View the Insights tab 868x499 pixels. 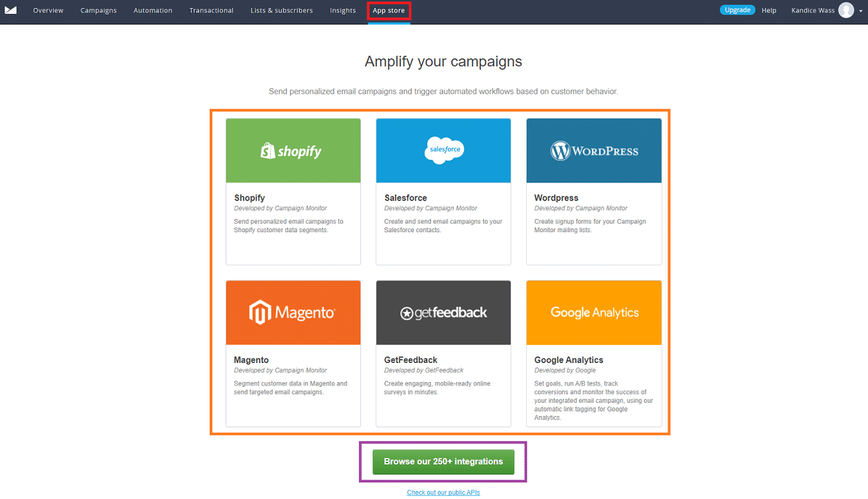click(343, 11)
